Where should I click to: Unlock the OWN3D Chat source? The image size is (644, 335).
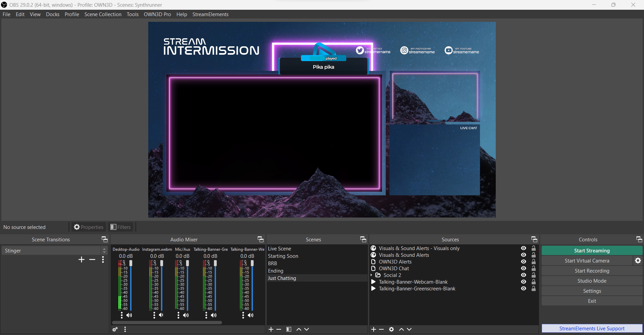click(533, 268)
